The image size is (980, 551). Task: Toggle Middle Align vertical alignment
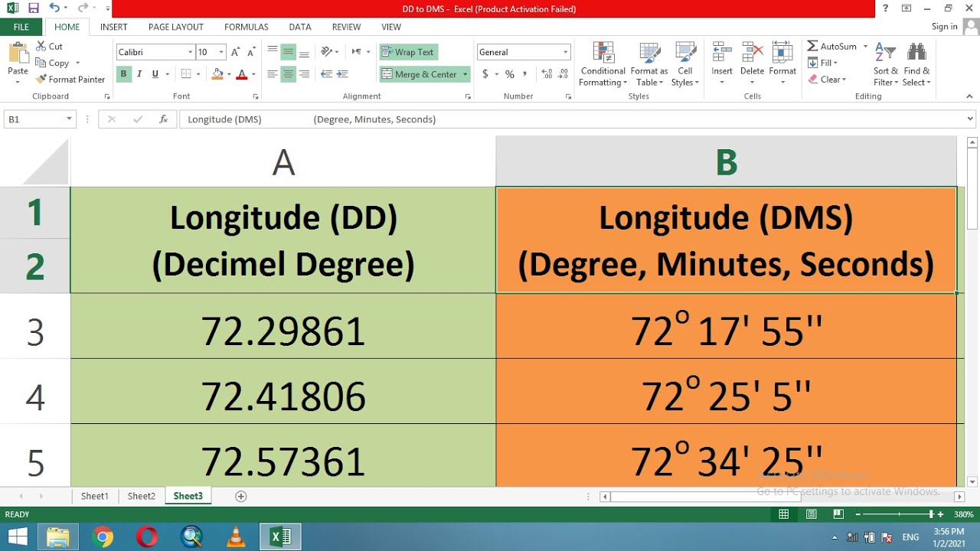288,52
